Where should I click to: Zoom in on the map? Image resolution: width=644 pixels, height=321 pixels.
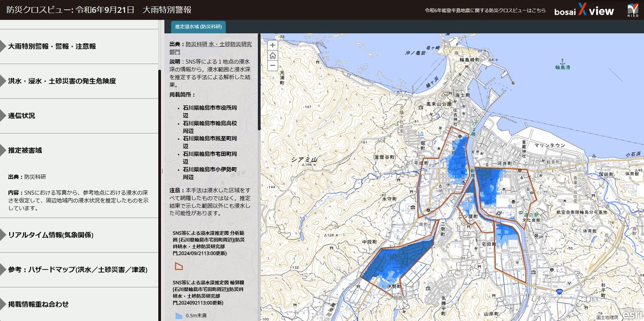(273, 45)
